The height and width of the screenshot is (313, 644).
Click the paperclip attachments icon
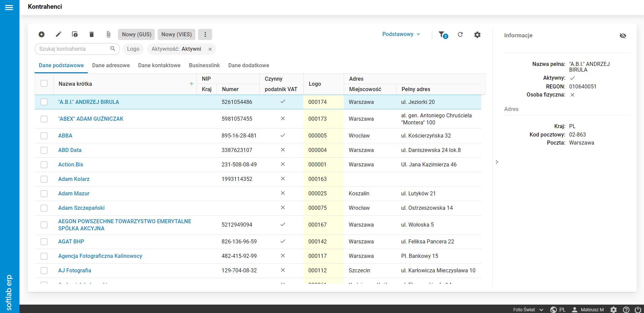pos(108,34)
